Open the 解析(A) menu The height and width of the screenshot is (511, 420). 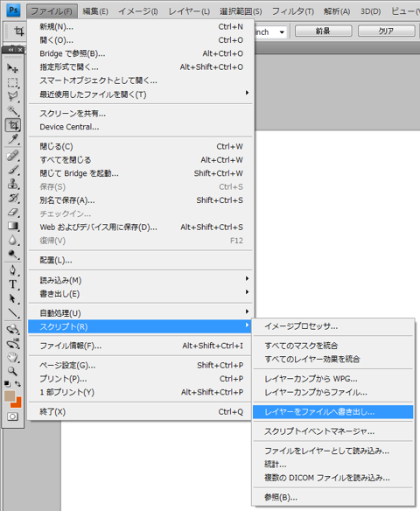point(337,11)
